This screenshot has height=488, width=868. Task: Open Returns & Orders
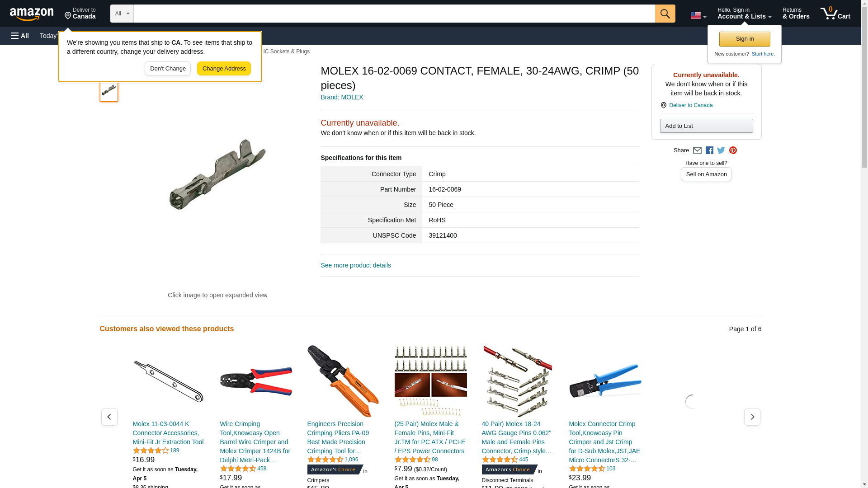[x=796, y=14]
